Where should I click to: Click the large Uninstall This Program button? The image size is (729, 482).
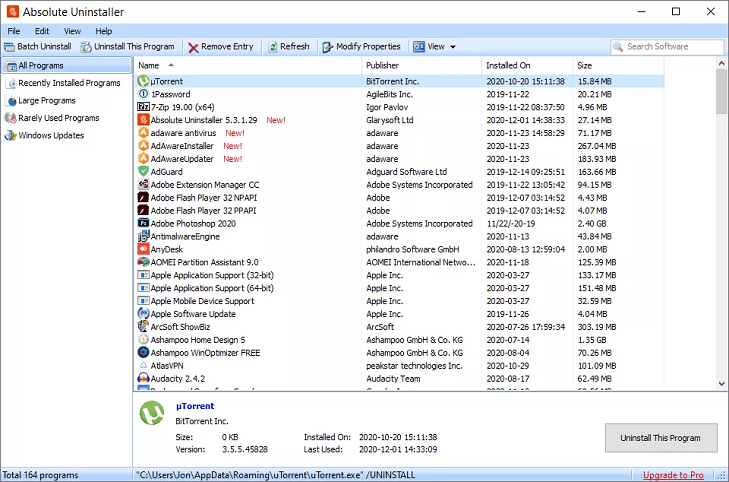tap(661, 438)
